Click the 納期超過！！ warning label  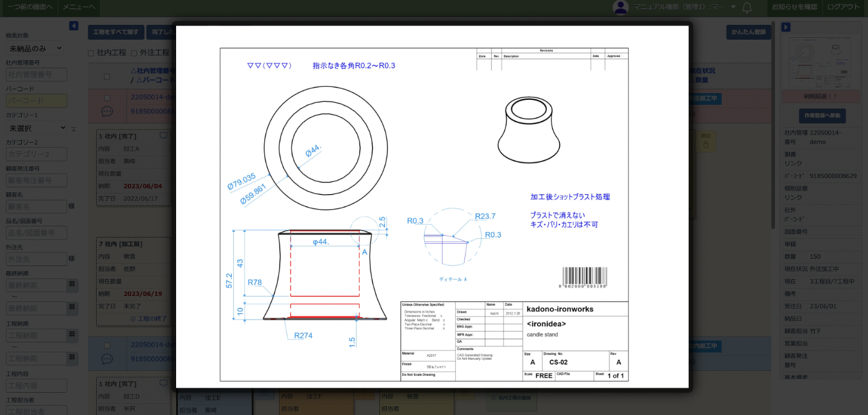point(821,97)
